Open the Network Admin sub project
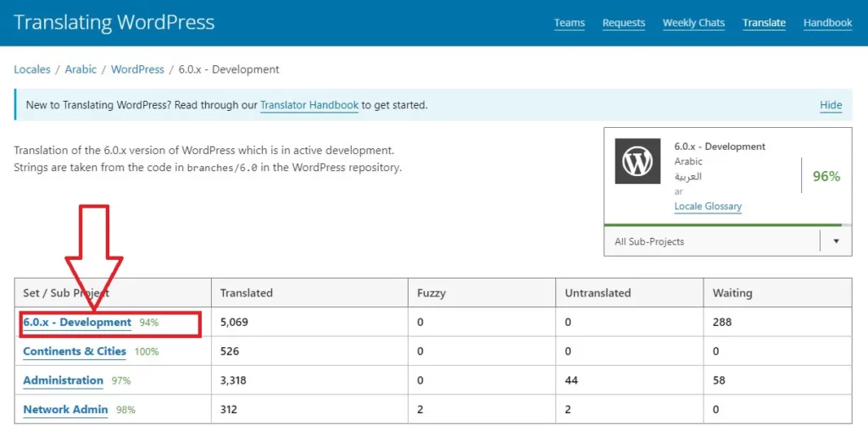This screenshot has width=868, height=431. point(65,410)
